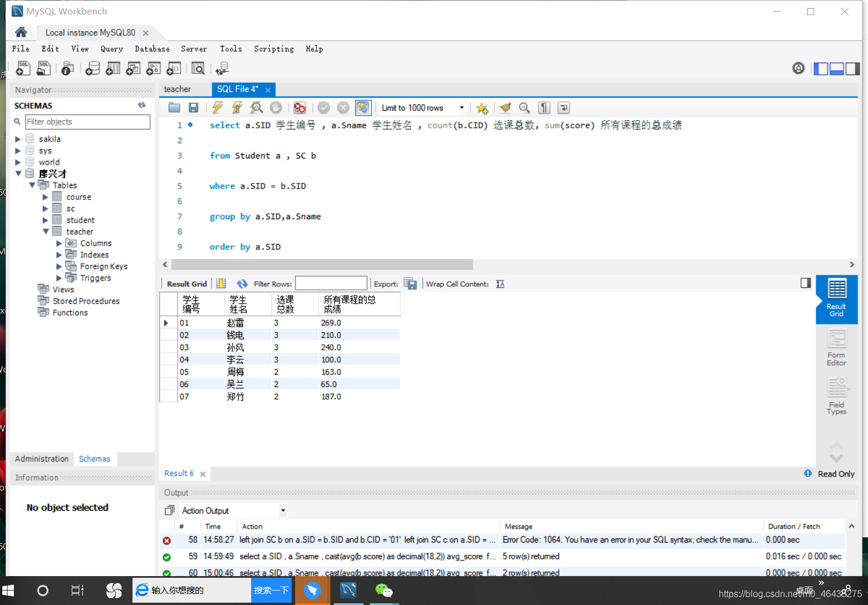Expand the sys schema
This screenshot has height=605, width=868.
(x=18, y=150)
